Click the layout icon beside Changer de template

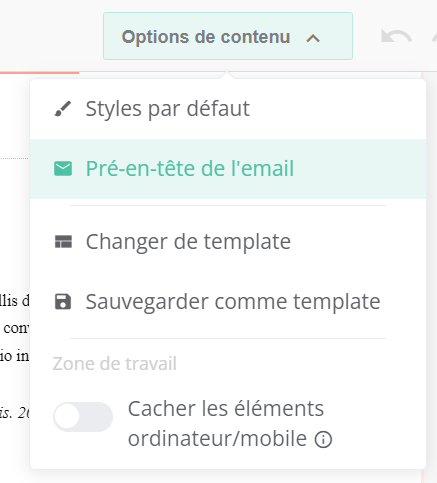pos(63,242)
